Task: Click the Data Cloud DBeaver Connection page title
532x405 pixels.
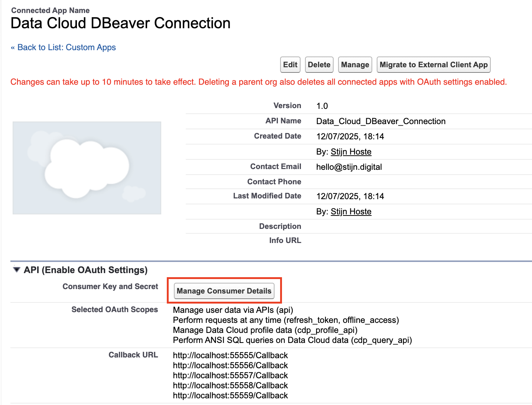Action: point(120,23)
